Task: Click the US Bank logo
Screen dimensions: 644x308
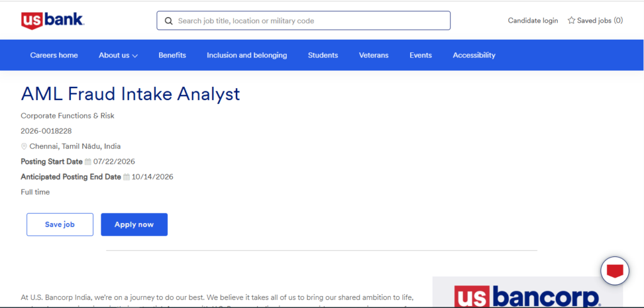Action: coord(53,21)
